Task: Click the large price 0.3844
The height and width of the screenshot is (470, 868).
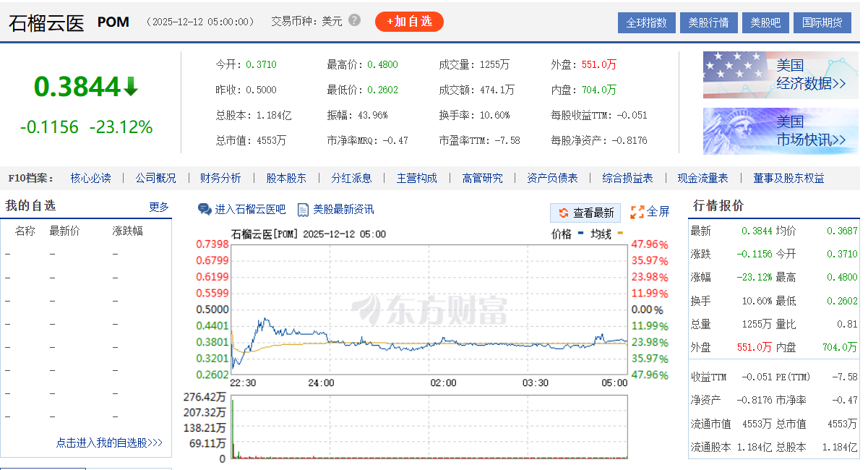Action: pyautogui.click(x=77, y=87)
